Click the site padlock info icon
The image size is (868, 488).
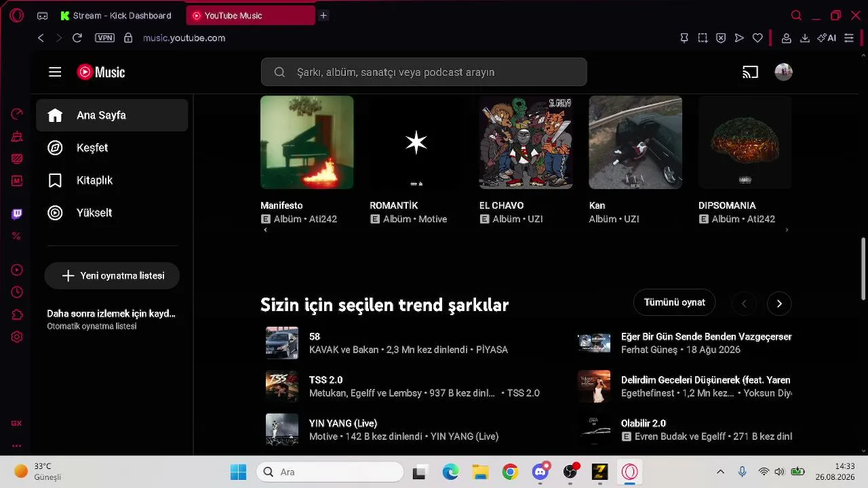coord(128,38)
